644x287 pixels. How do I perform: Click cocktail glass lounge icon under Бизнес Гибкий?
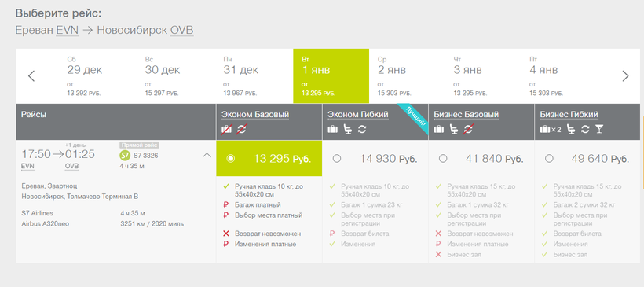coord(600,129)
